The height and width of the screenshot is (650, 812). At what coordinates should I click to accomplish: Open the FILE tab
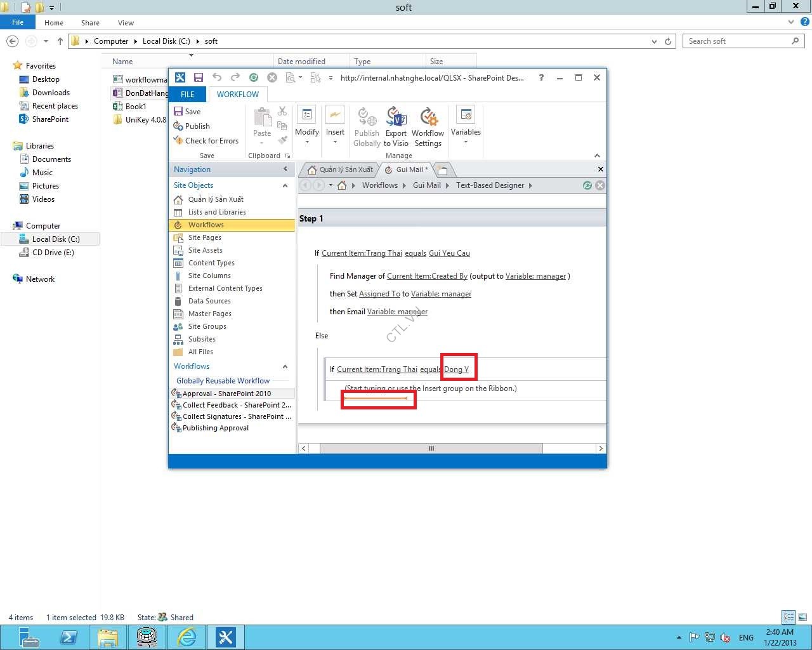(x=188, y=94)
